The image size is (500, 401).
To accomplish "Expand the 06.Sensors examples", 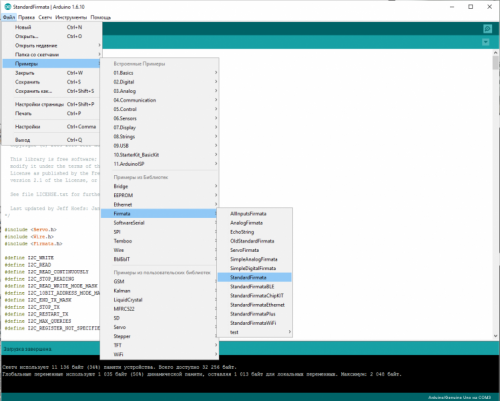I will [160, 118].
